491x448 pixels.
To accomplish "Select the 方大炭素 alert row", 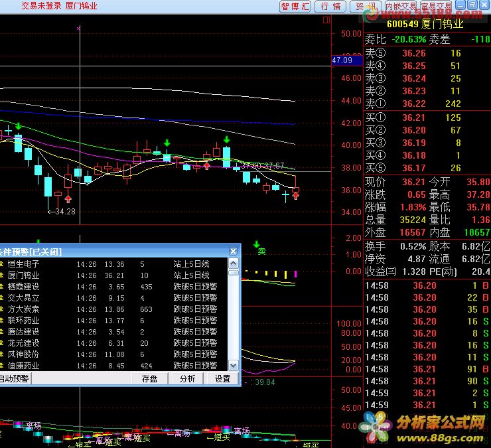I will (x=114, y=309).
